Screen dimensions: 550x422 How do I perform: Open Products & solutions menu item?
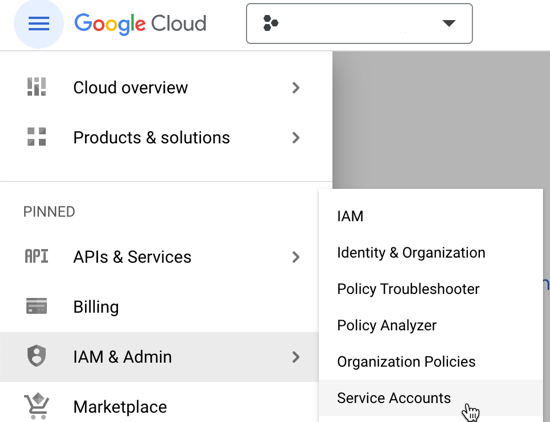166,138
